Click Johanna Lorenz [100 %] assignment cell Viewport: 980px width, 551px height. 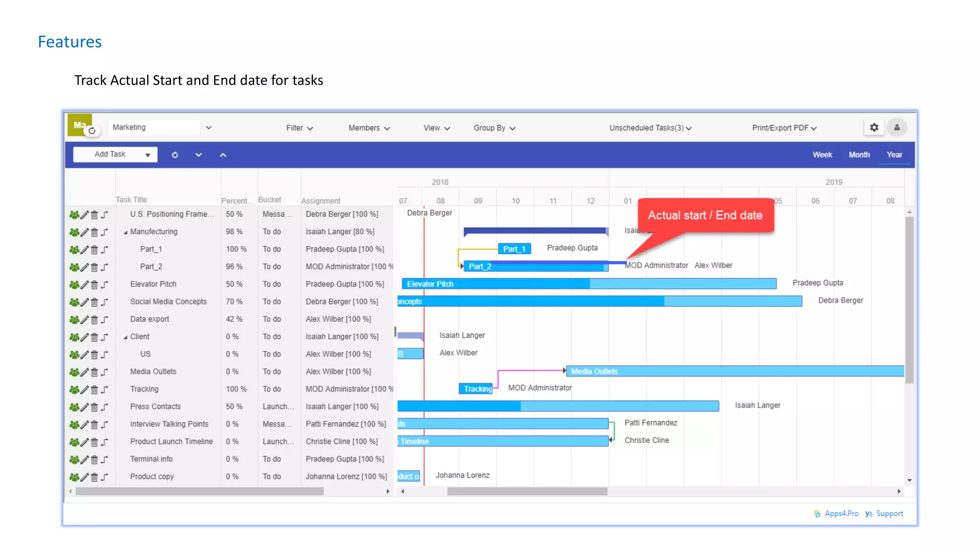(x=346, y=477)
